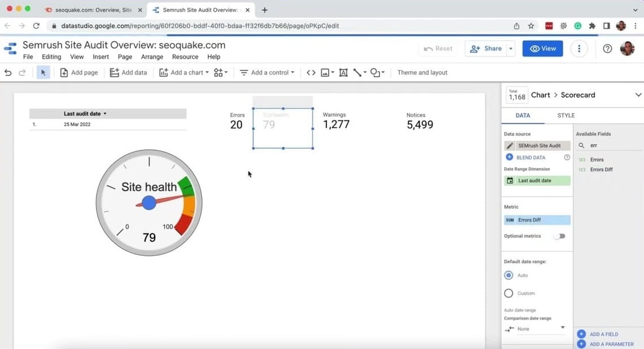644x349 pixels.
Task: Click the Errors Diff metric chip
Action: tap(537, 220)
